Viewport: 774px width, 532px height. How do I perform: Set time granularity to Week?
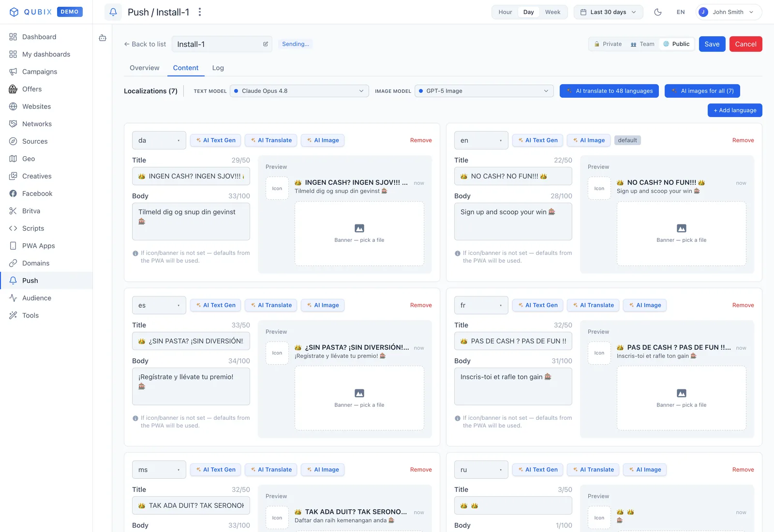click(553, 12)
